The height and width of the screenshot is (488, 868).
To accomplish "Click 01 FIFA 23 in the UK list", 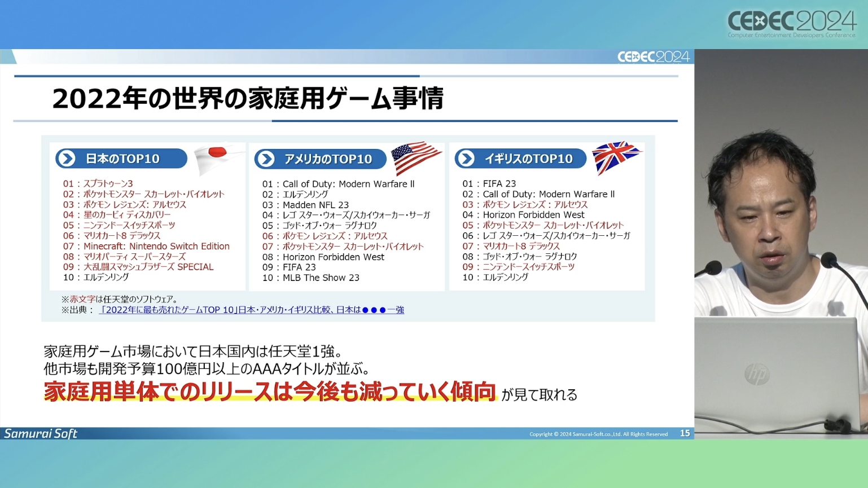I will point(489,183).
